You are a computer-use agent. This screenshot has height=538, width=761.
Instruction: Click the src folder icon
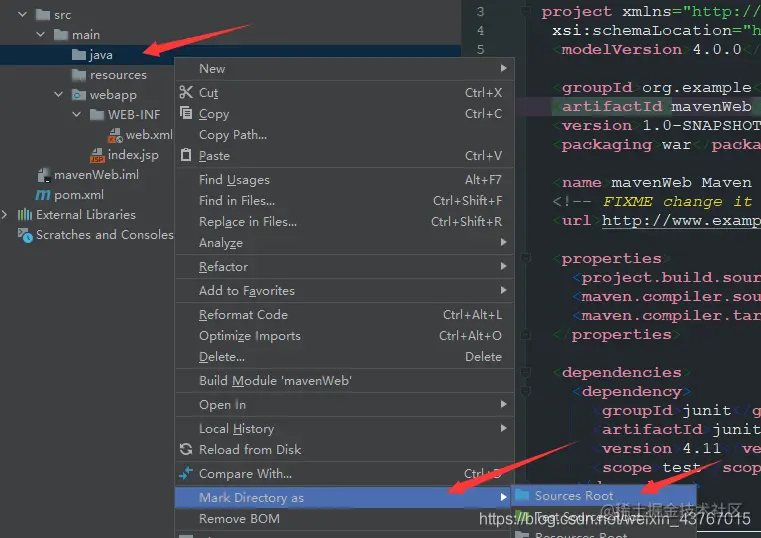coord(43,15)
